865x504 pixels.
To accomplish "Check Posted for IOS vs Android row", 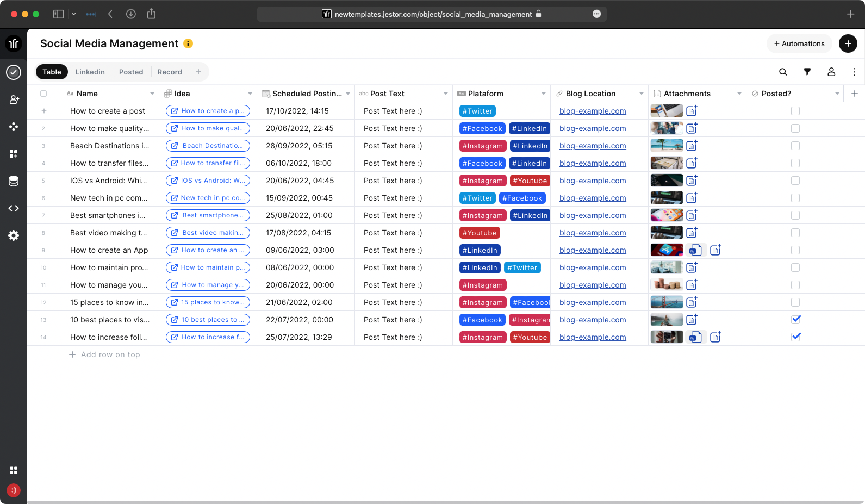I will [795, 181].
